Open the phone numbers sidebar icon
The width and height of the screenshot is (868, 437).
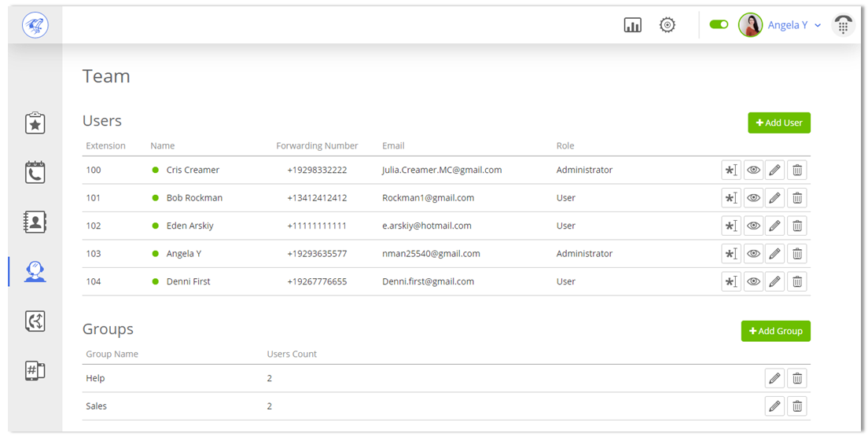tap(35, 371)
